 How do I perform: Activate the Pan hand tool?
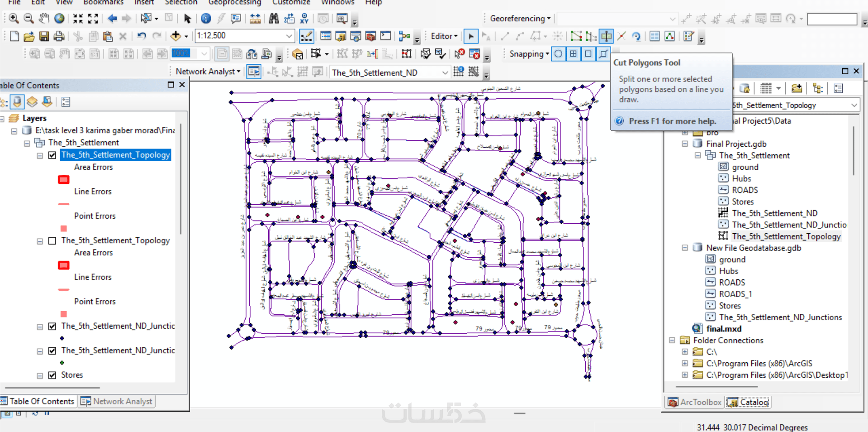44,19
